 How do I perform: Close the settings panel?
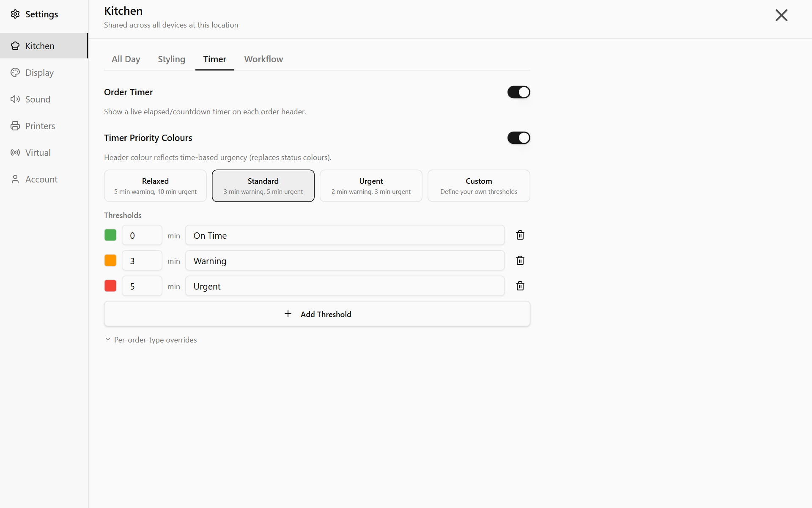tap(781, 15)
